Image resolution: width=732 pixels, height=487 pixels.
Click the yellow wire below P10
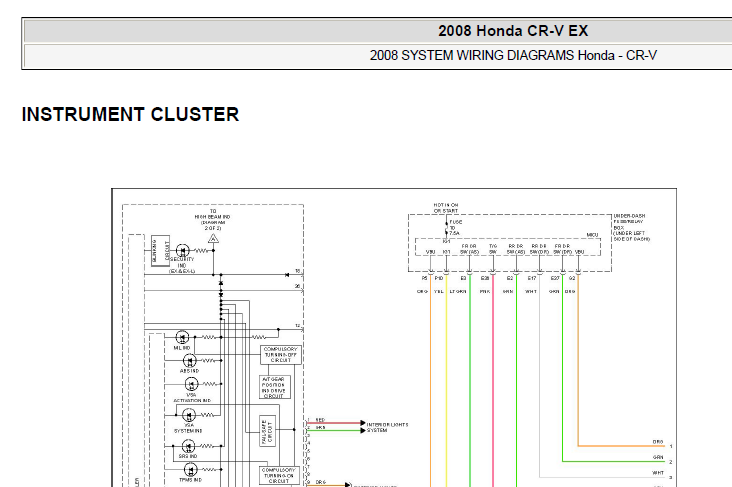click(x=446, y=383)
